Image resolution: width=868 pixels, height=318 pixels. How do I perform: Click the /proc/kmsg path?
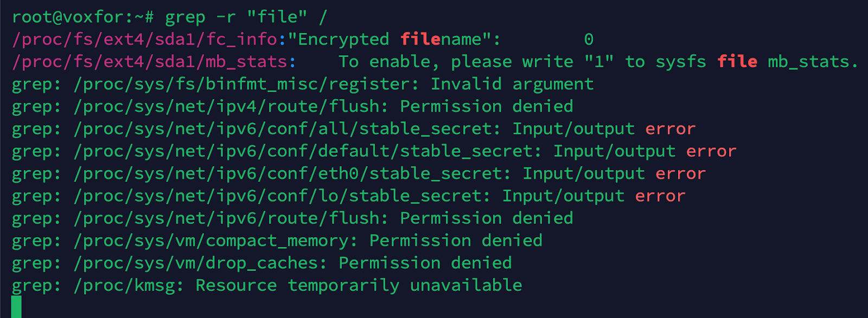[127, 285]
